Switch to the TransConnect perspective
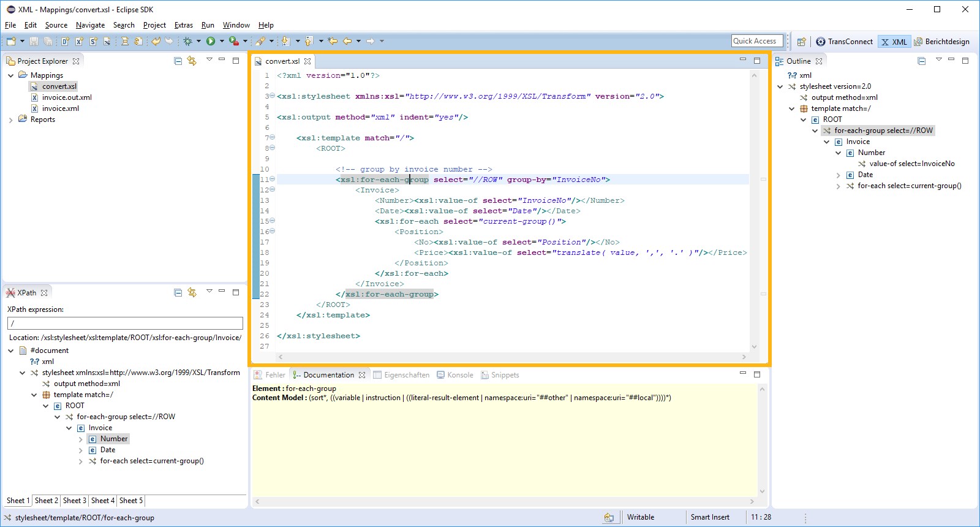The width and height of the screenshot is (980, 527). pos(844,42)
